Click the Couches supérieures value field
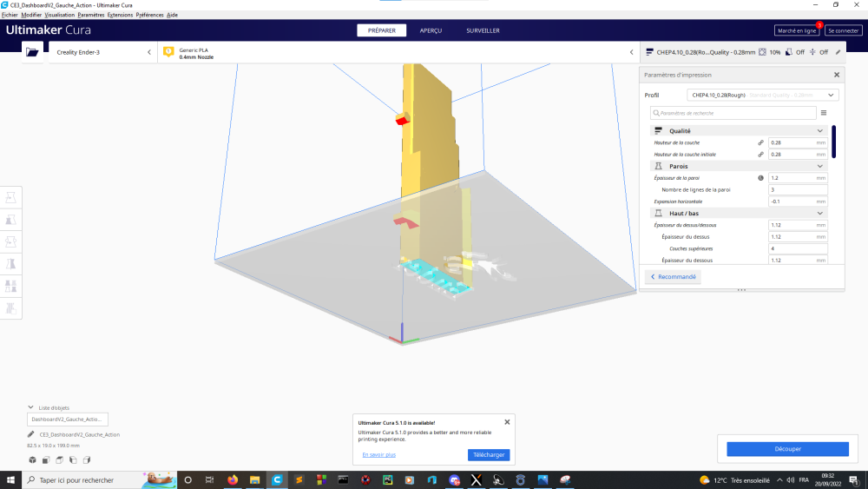Image resolution: width=868 pixels, height=489 pixels. (x=798, y=248)
